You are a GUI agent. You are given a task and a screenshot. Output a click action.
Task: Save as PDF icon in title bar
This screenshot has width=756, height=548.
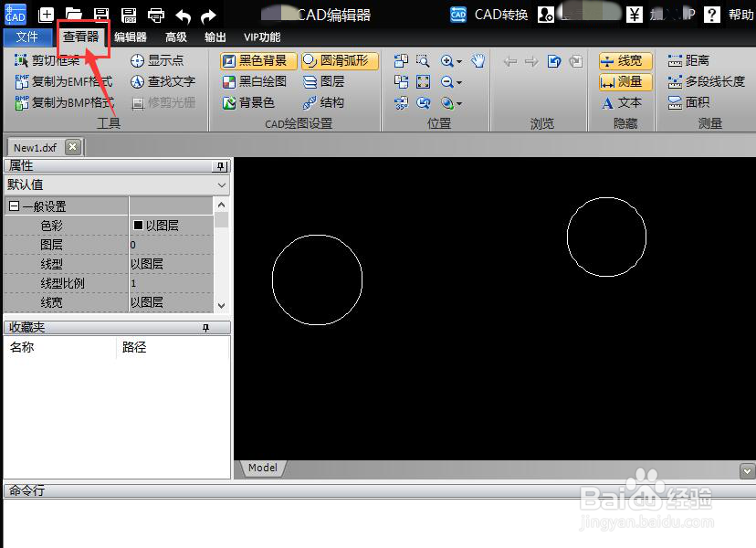point(129,15)
